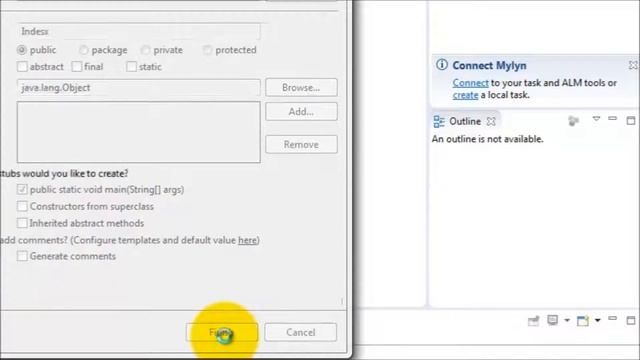Click the text 'An outline is not available.'
This screenshot has width=640, height=360.
pos(487,139)
